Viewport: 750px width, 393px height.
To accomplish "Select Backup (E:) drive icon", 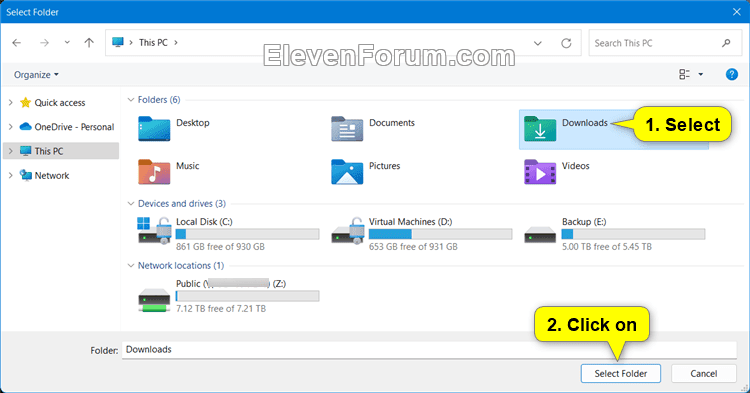I will coord(540,236).
